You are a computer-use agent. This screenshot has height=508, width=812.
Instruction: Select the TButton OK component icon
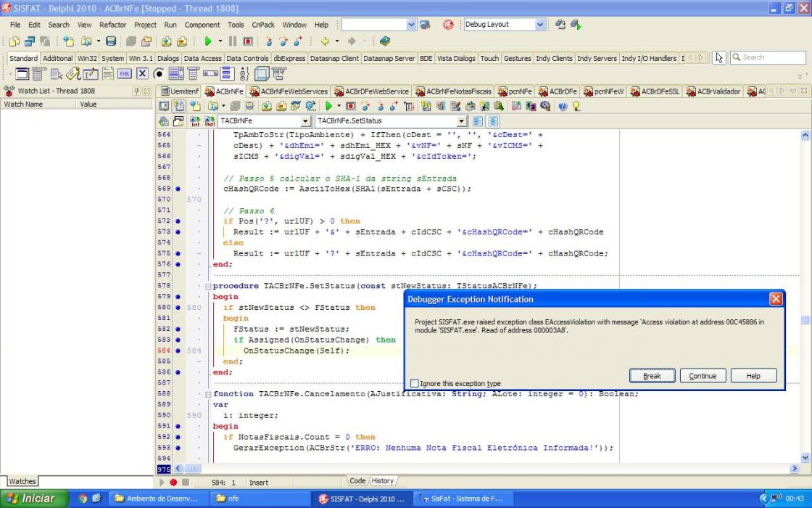pos(124,73)
